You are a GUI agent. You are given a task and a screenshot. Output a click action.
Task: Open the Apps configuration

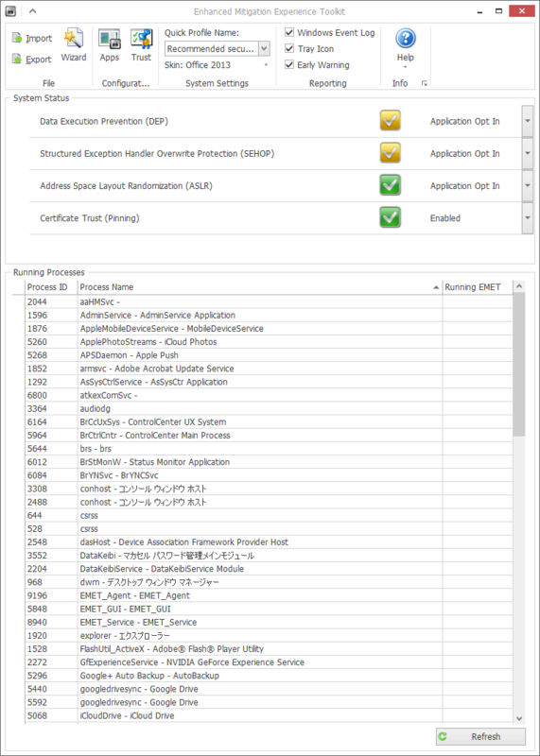pyautogui.click(x=110, y=45)
